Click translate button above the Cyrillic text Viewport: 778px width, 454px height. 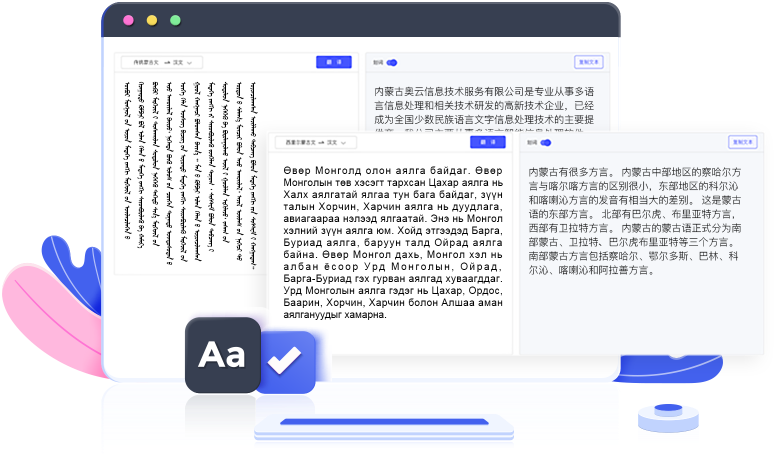pos(488,142)
